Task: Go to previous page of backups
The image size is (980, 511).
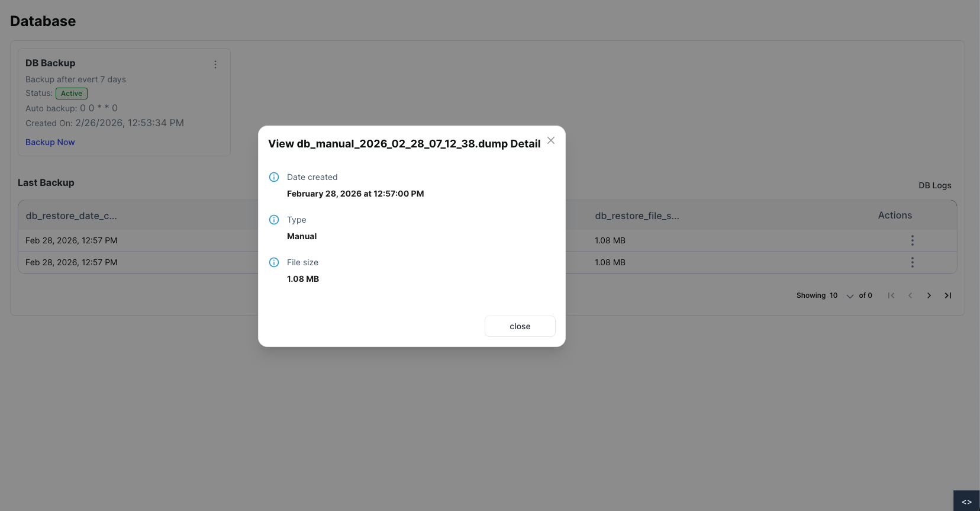Action: 910,295
